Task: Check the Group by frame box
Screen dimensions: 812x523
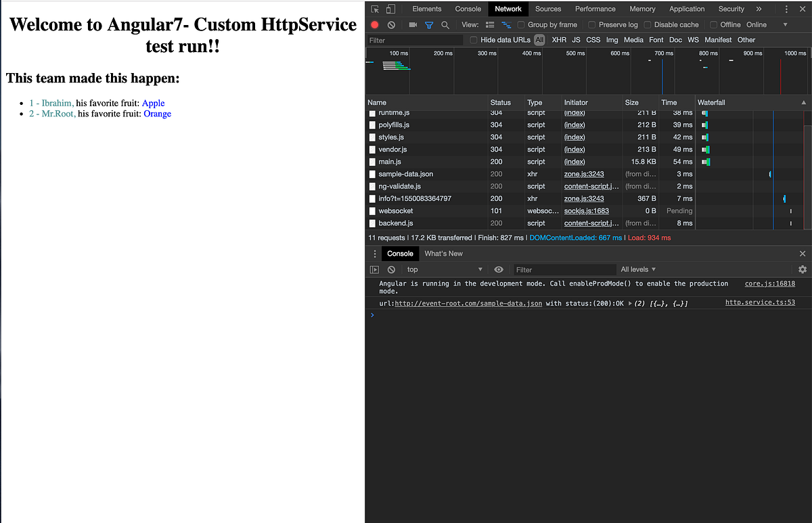Action: point(520,24)
